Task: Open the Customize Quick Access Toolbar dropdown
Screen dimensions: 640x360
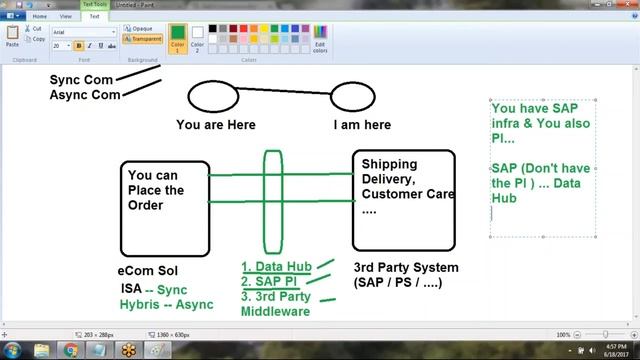Action: coord(49,5)
